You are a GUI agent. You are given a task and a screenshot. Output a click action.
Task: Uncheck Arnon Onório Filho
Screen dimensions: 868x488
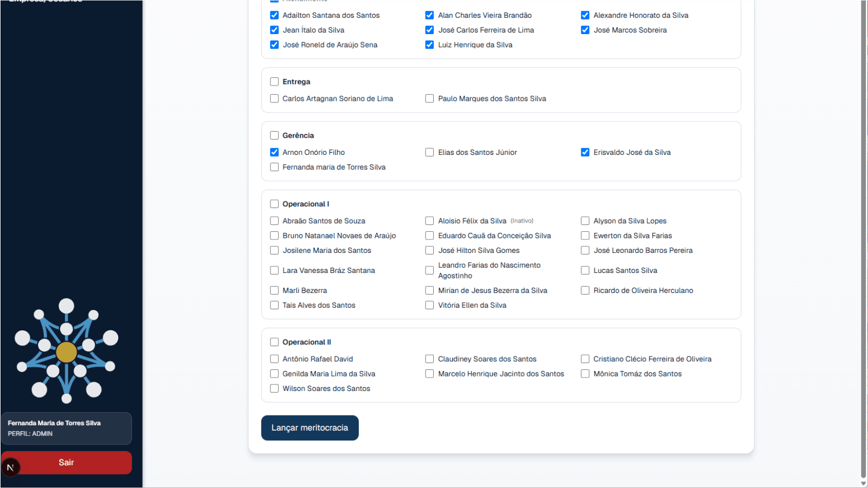(274, 152)
